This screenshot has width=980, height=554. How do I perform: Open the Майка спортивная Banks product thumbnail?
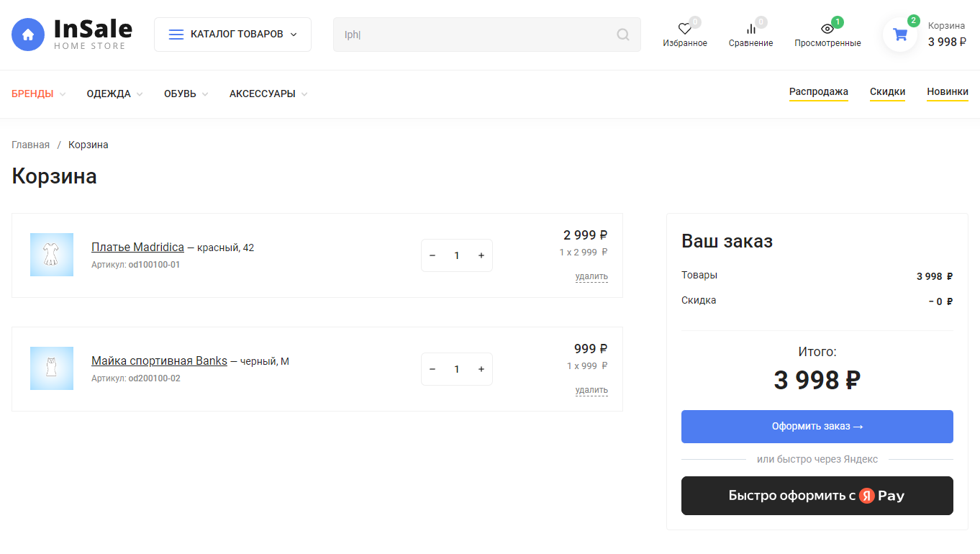(52, 368)
